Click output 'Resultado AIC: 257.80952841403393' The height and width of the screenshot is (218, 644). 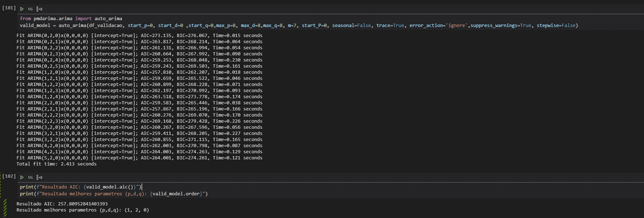click(x=62, y=204)
